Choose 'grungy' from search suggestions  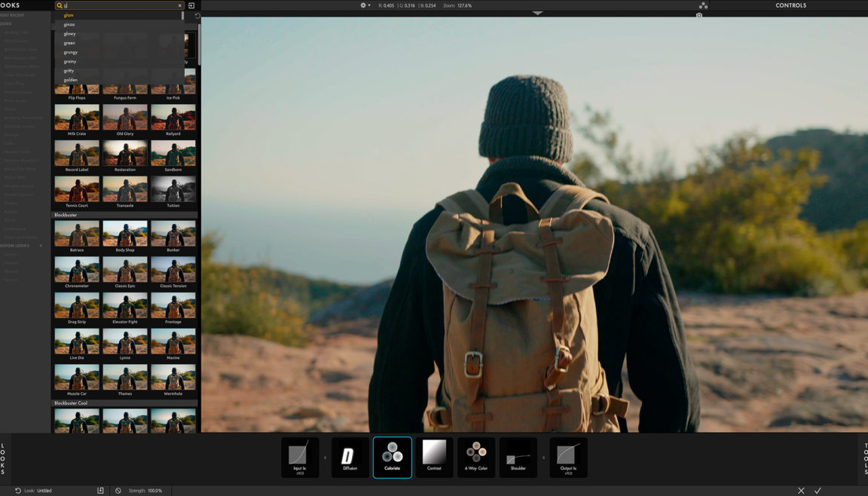[x=70, y=52]
